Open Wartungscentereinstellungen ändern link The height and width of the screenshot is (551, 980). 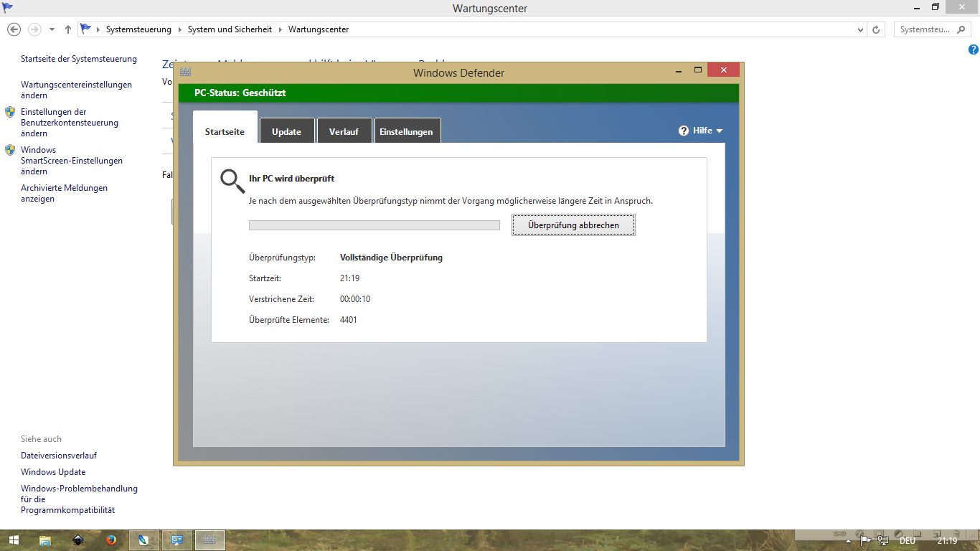point(77,90)
